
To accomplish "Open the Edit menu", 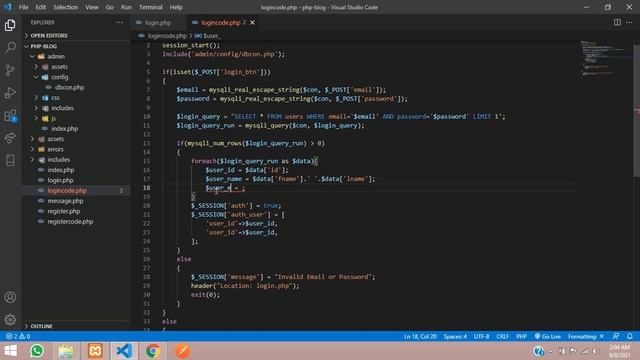I will point(40,7).
